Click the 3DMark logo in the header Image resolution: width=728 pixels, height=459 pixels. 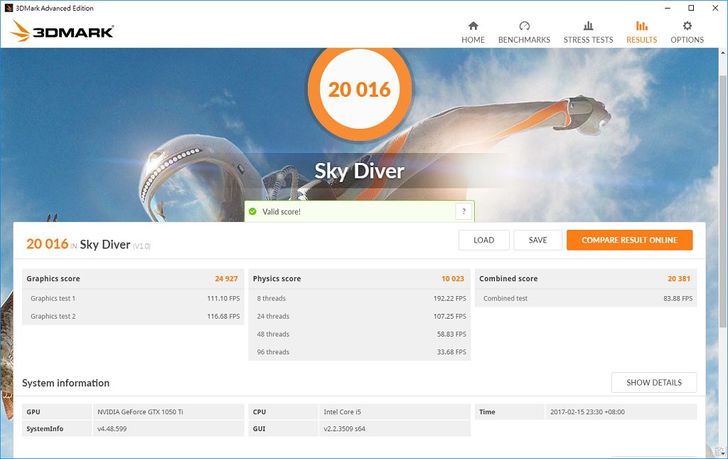(62, 32)
